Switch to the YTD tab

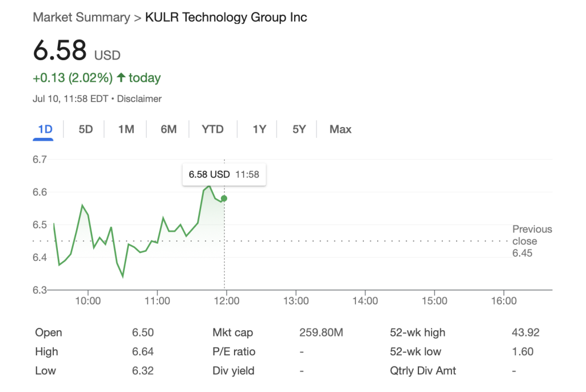(x=212, y=129)
